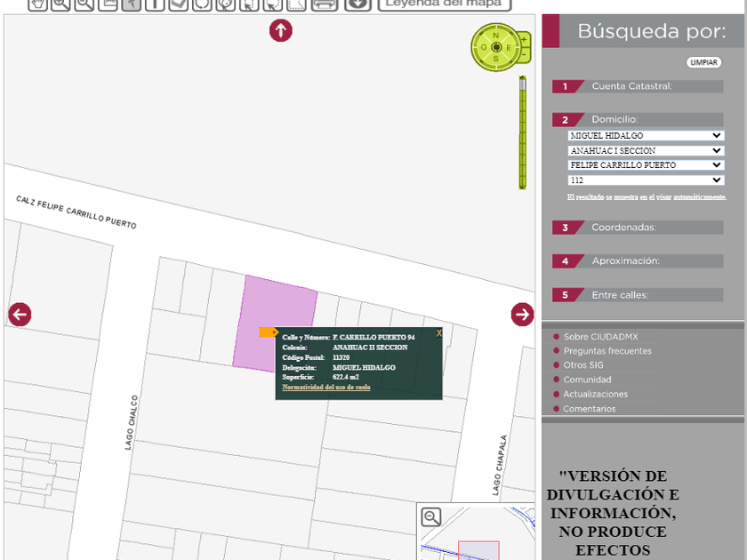Viewport: 747px width, 560px height.
Task: Open Preguntas frecuentes menu item
Action: (607, 351)
